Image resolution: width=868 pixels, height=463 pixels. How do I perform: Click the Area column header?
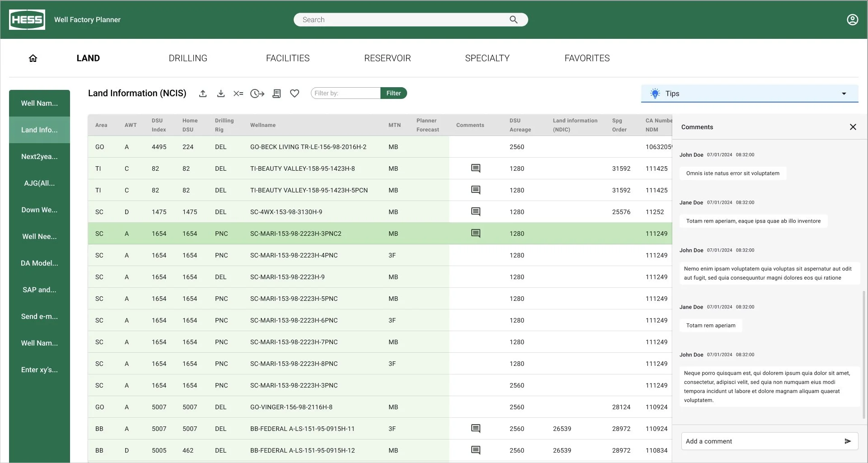[101, 125]
